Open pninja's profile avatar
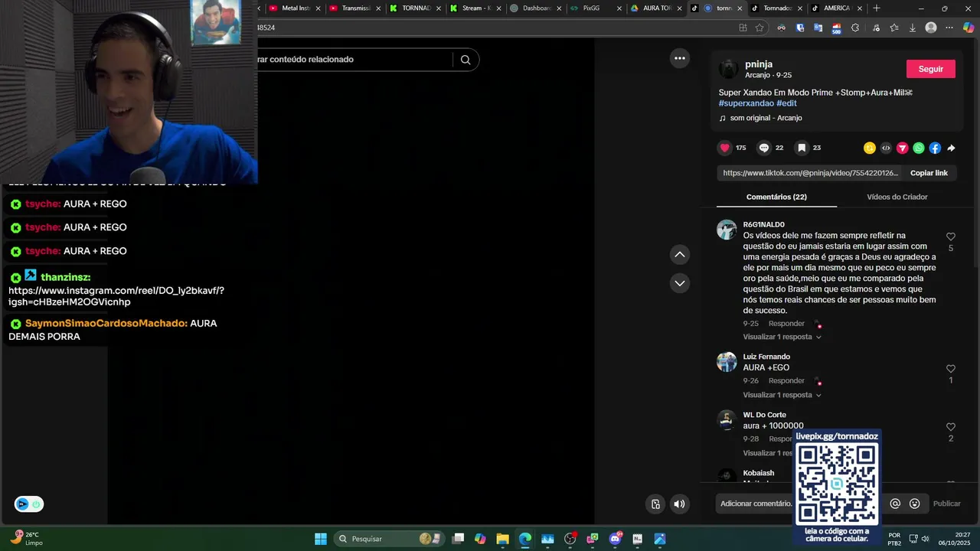Viewport: 980px width, 551px height. tap(728, 69)
